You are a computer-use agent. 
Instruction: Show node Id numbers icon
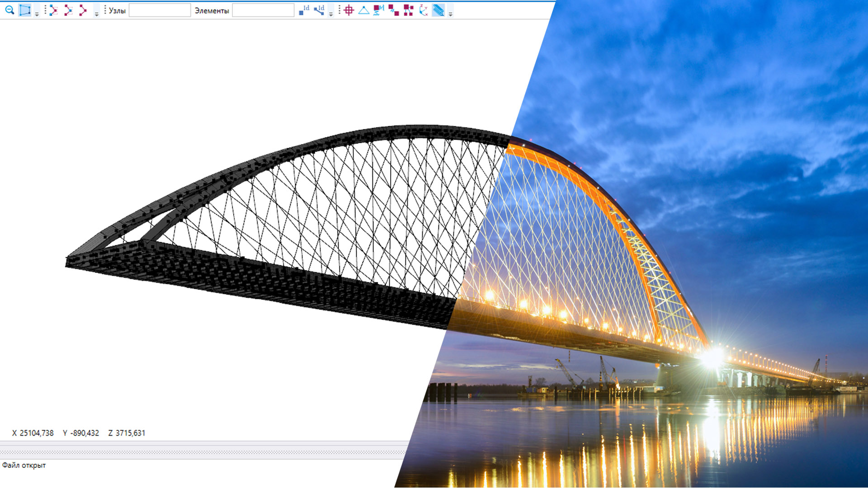(304, 10)
